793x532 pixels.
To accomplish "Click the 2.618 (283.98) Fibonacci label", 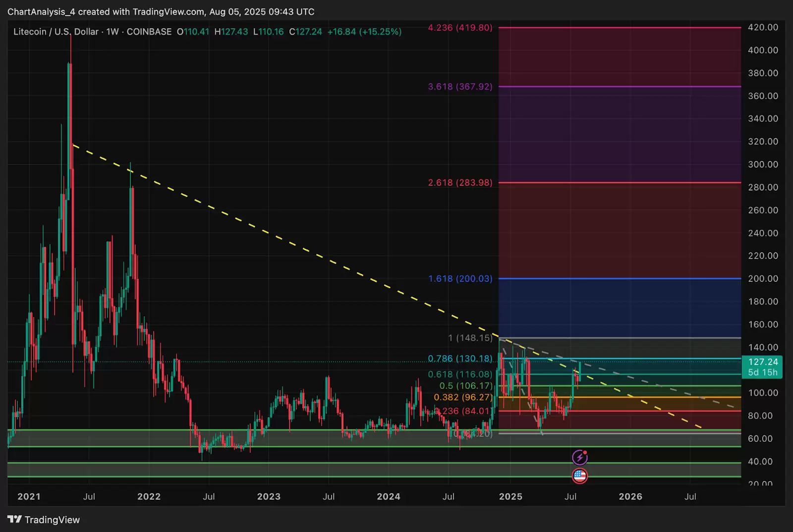I will 460,183.
